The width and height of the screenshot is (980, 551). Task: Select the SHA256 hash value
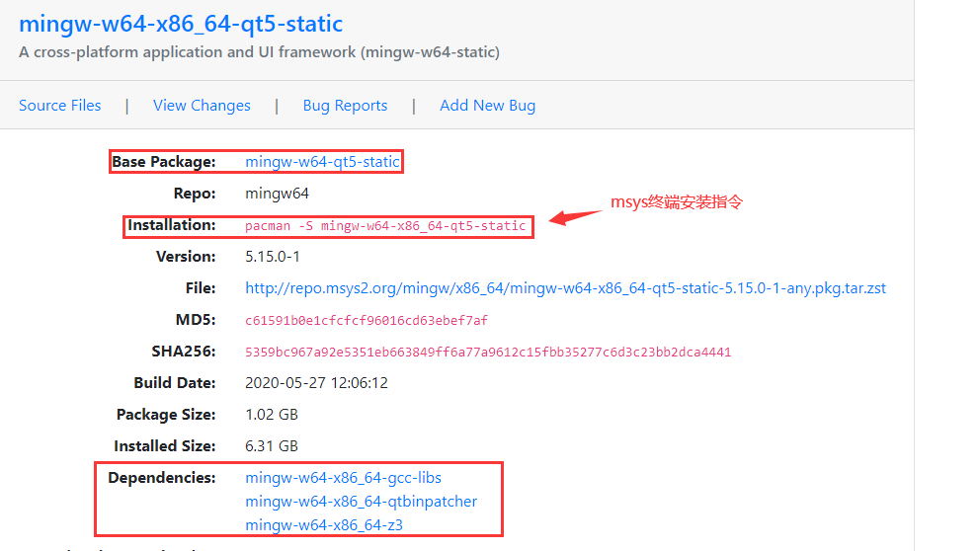(x=488, y=353)
